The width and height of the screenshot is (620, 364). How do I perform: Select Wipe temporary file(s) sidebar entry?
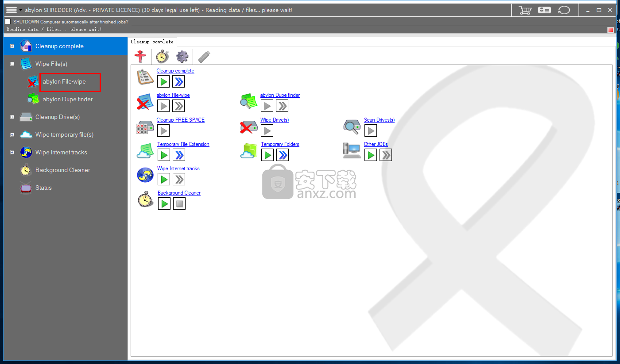tap(65, 134)
